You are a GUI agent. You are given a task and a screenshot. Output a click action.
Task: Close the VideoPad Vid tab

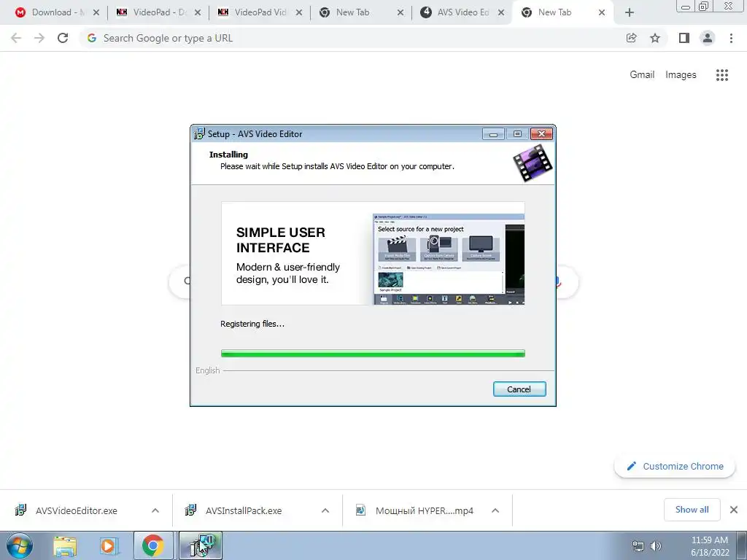pos(299,12)
